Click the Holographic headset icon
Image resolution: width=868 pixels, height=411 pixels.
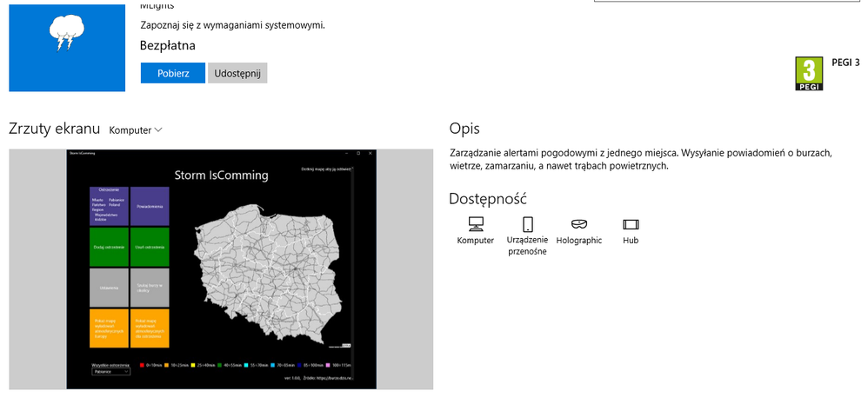point(578,224)
